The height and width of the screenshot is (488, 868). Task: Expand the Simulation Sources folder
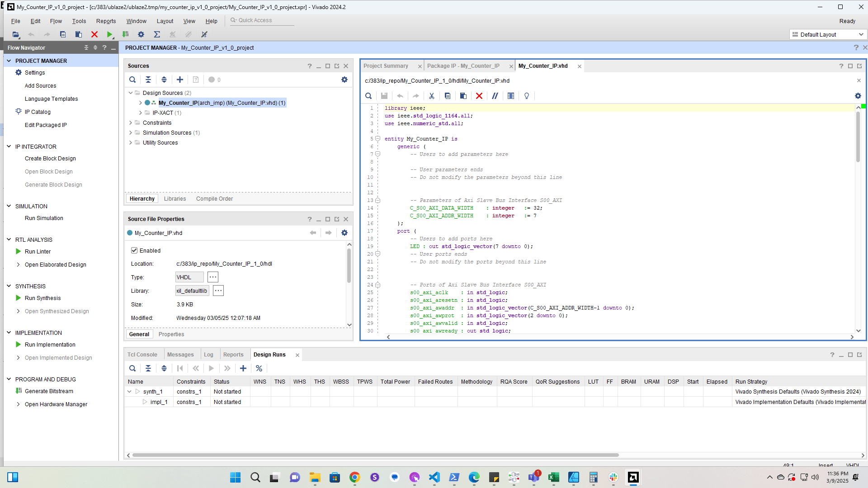pos(131,133)
